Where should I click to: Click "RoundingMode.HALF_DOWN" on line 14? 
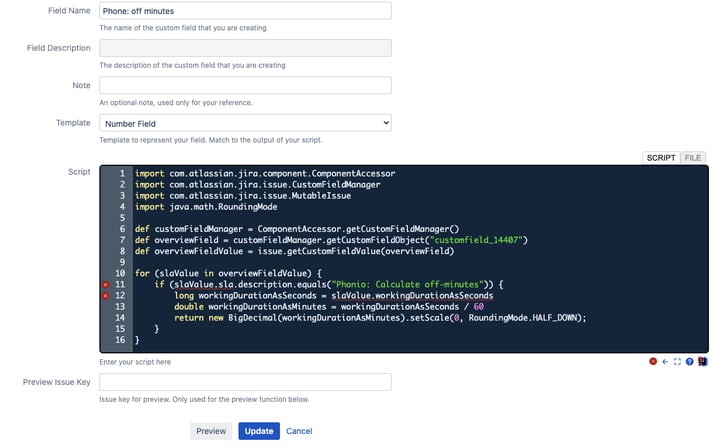[522, 317]
